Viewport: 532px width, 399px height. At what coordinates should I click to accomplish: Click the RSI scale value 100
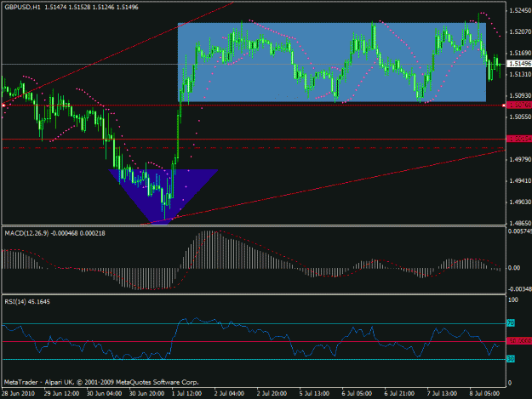(513, 299)
